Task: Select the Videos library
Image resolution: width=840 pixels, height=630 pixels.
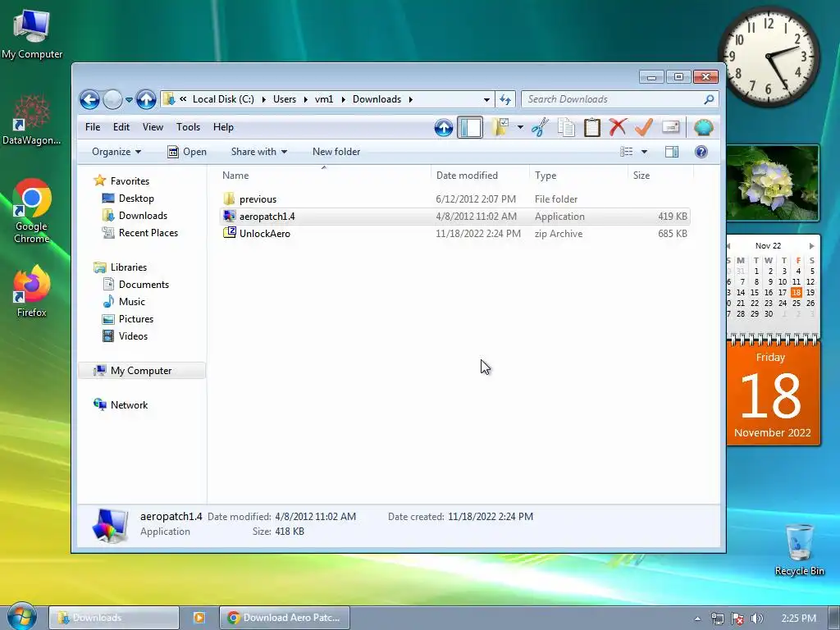Action: (x=125, y=336)
